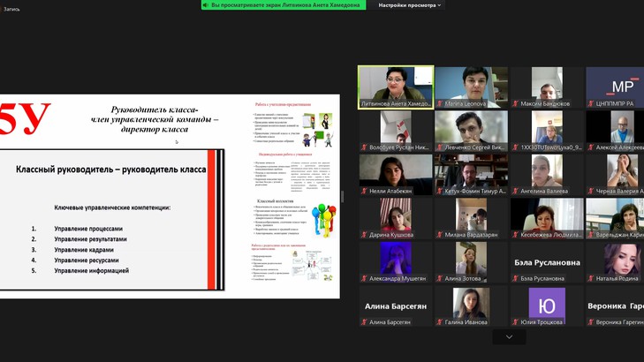The width and height of the screenshot is (644, 362).
Task: Select Галина Иванова's video tile
Action: pos(471,305)
